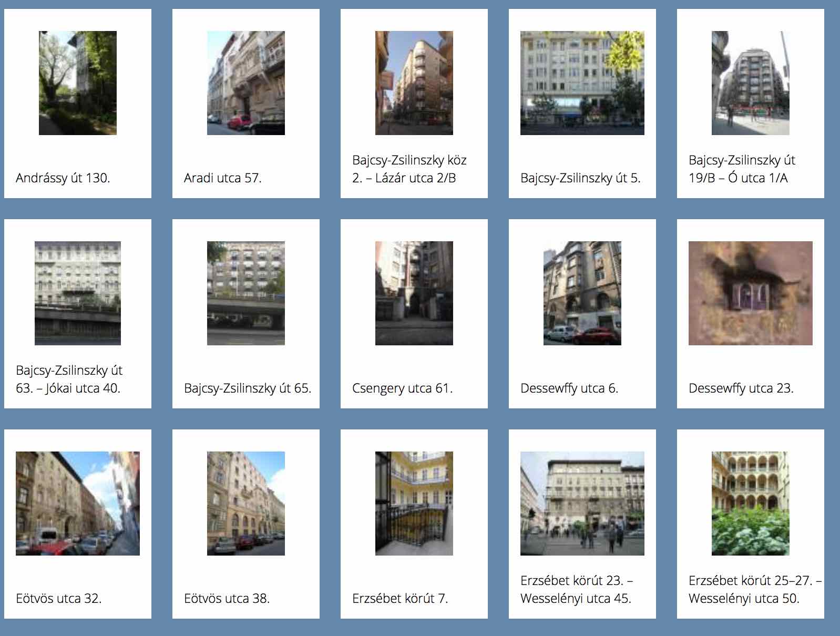The width and height of the screenshot is (840, 636).
Task: Open the Csengery utca 61. photo thumbnail
Action: click(x=414, y=293)
